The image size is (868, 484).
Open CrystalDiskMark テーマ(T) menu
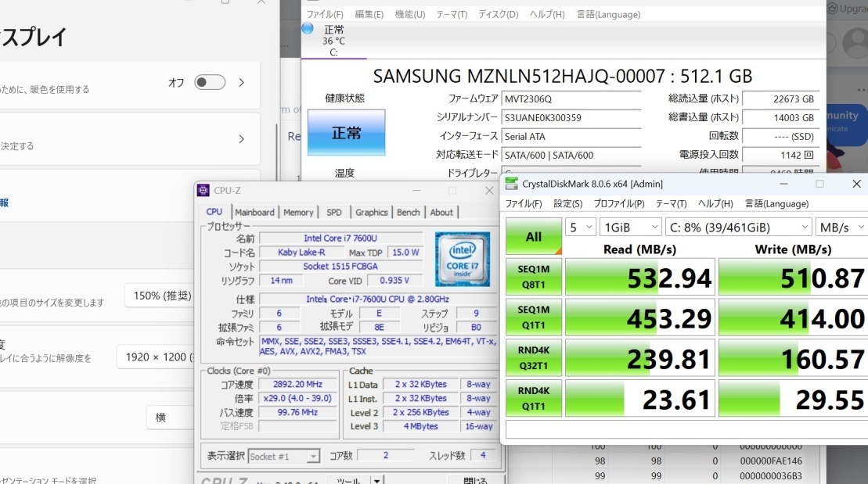point(671,203)
